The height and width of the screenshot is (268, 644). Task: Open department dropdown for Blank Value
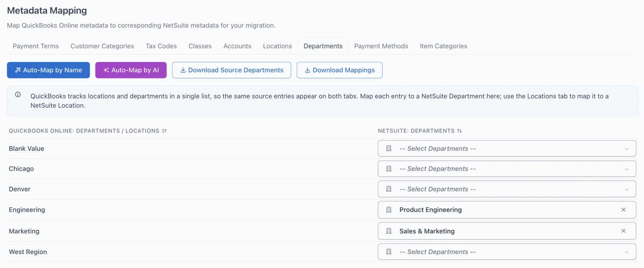(x=507, y=148)
